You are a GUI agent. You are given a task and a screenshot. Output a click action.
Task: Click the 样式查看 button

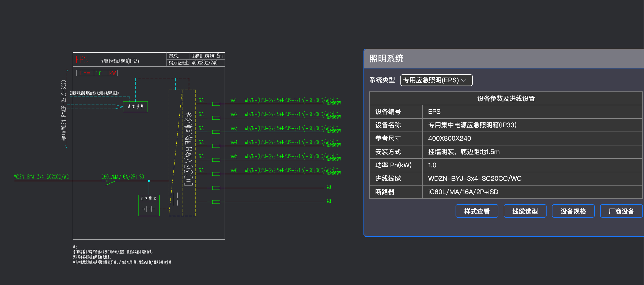click(x=477, y=211)
